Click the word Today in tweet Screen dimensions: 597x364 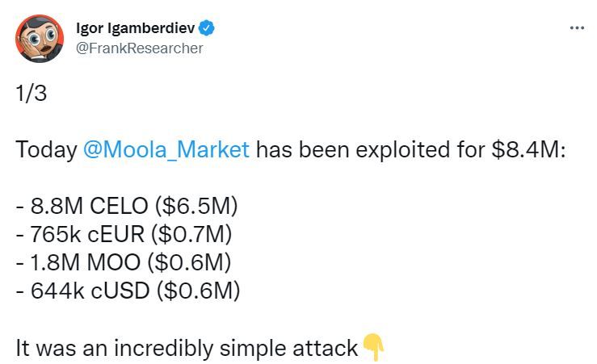click(x=45, y=149)
